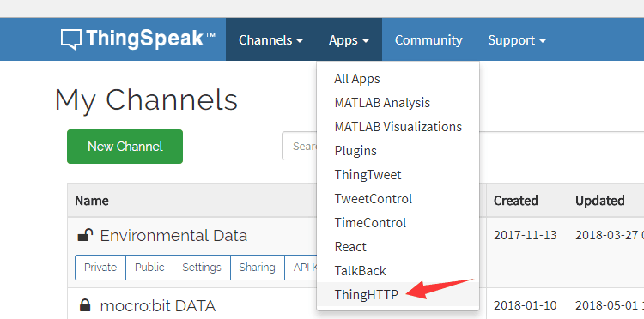This screenshot has height=319, width=644.
Task: Click the locked padlock icon beside mocro:bit DATA
Action: tap(85, 305)
